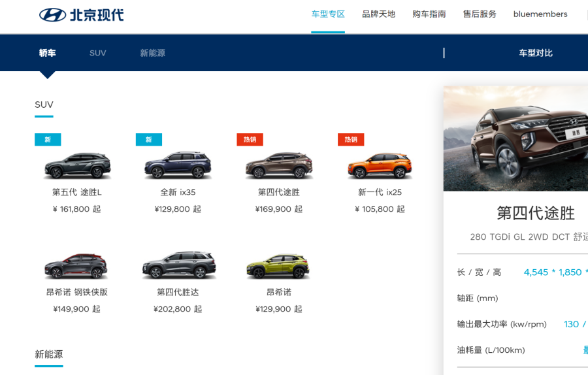
Task: Click the 输出最大功率 (kw/rpm) label
Action: (502, 325)
